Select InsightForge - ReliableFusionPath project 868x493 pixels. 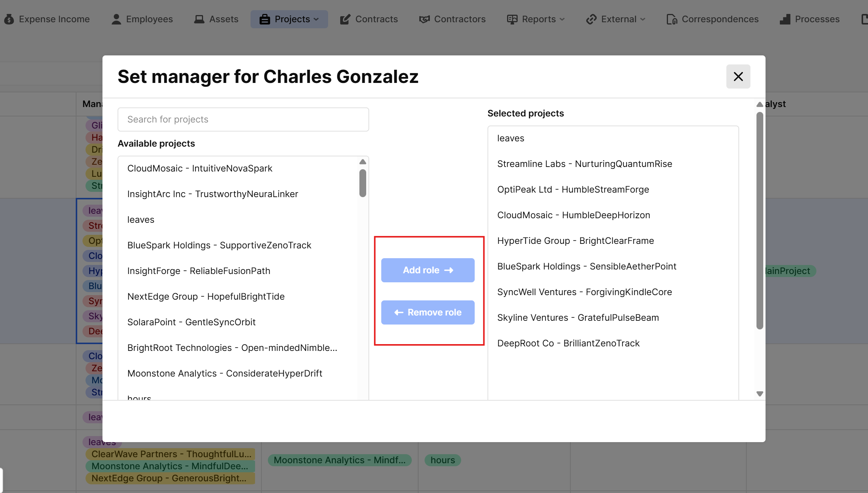[x=199, y=271]
